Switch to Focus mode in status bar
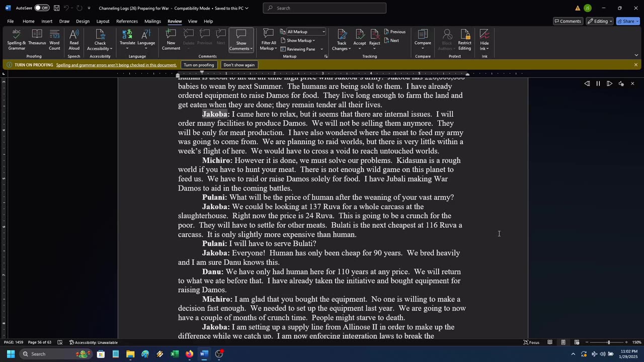The height and width of the screenshot is (362, 644). pos(531,342)
